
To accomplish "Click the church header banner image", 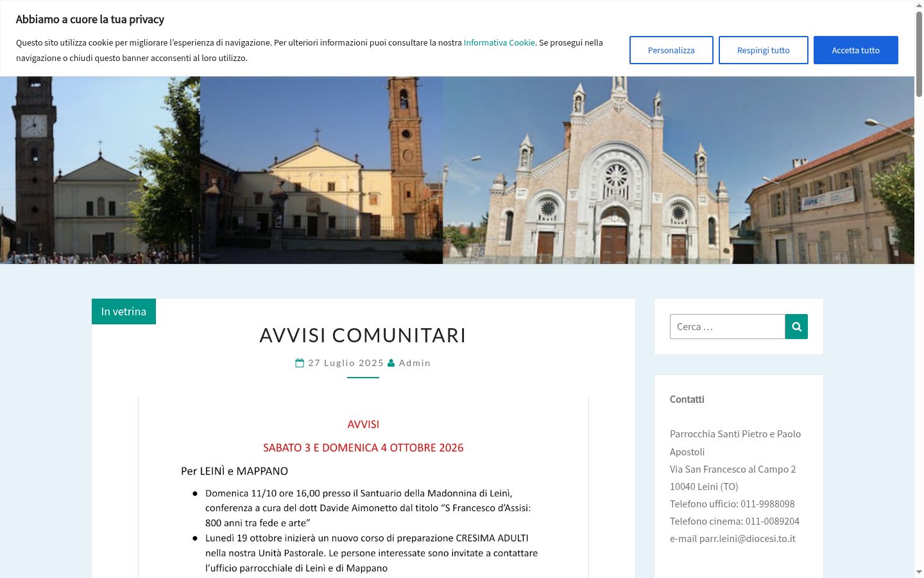I will tap(457, 170).
